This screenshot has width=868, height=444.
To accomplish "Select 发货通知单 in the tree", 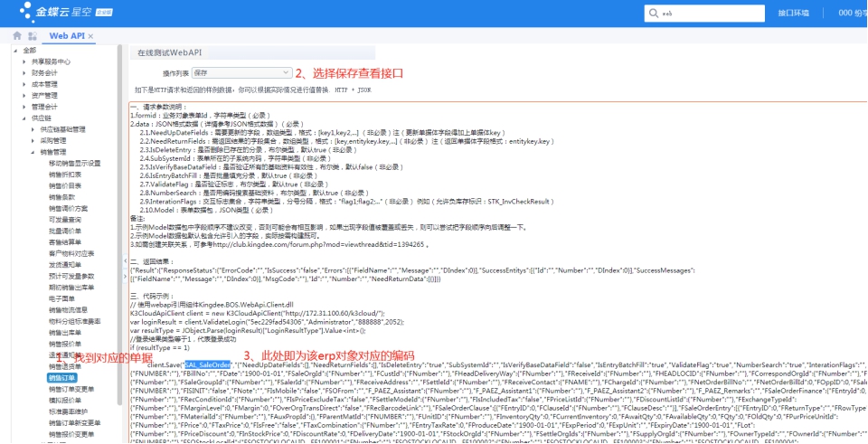I will [x=65, y=265].
